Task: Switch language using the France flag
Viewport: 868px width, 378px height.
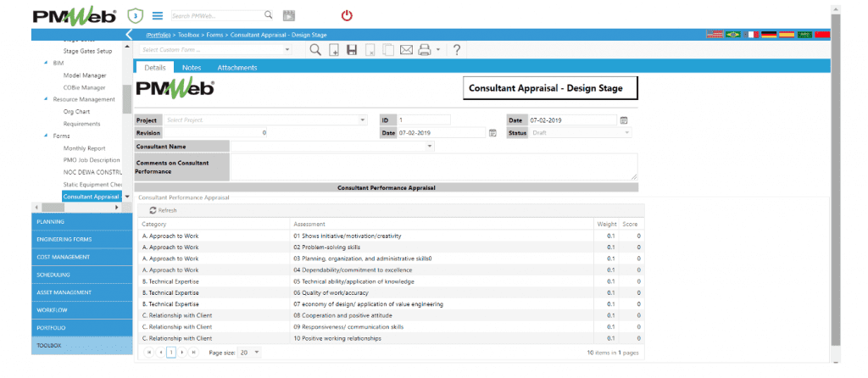Action: click(751, 34)
